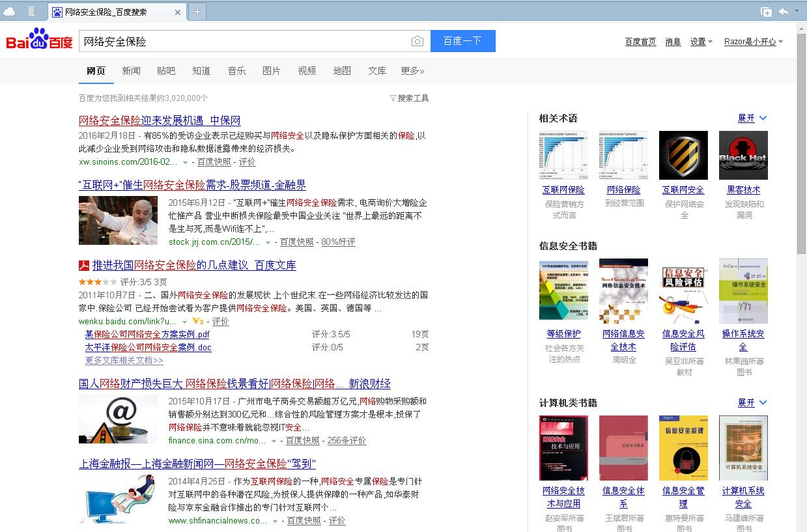
Task: Click 互联网安全 striped shield thumbnail
Action: click(683, 155)
